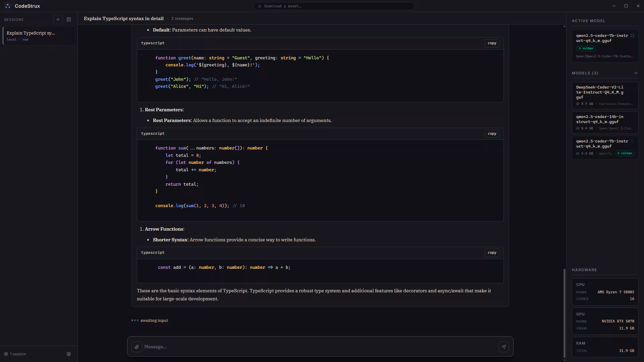Screen dimensions: 644x362
Task: Click the CPU cores value 16
Action: tap(632, 299)
